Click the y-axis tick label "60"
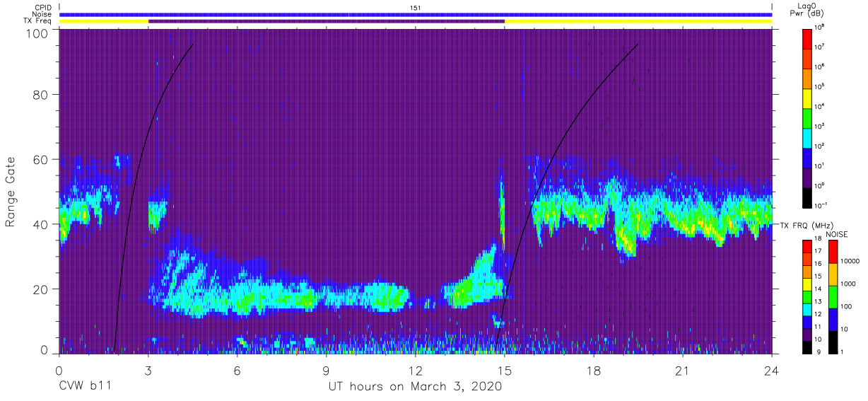This screenshot has height=401, width=868. tap(40, 159)
